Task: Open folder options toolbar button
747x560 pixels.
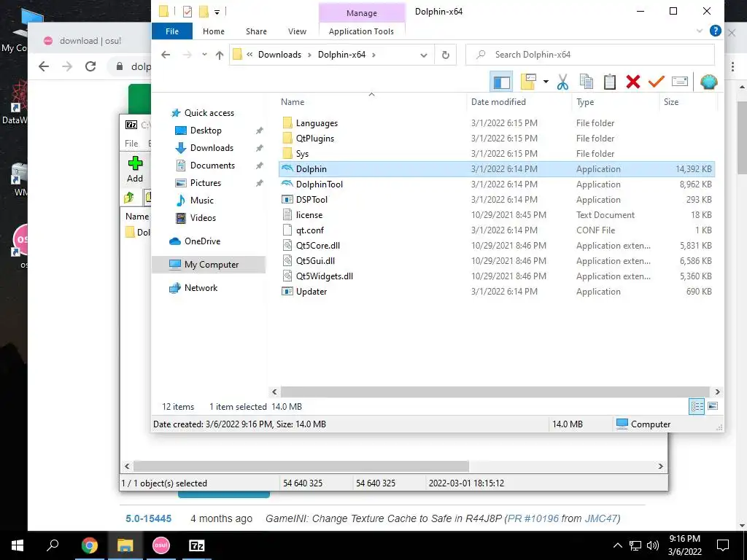Action: (x=529, y=82)
